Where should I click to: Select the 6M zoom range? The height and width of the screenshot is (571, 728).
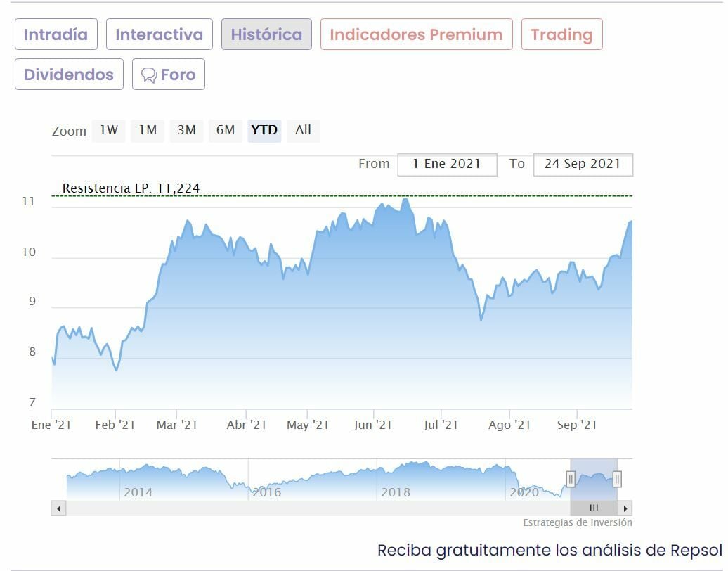(x=226, y=130)
